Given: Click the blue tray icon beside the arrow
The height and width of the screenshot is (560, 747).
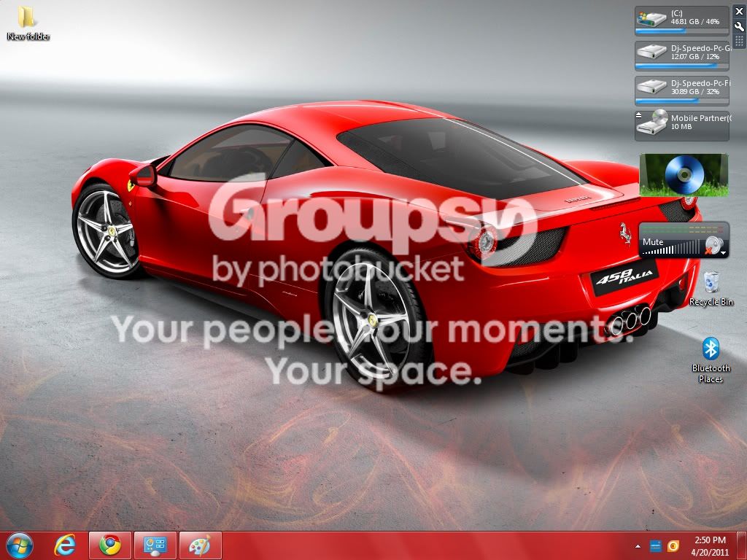Looking at the screenshot, I should 656,545.
